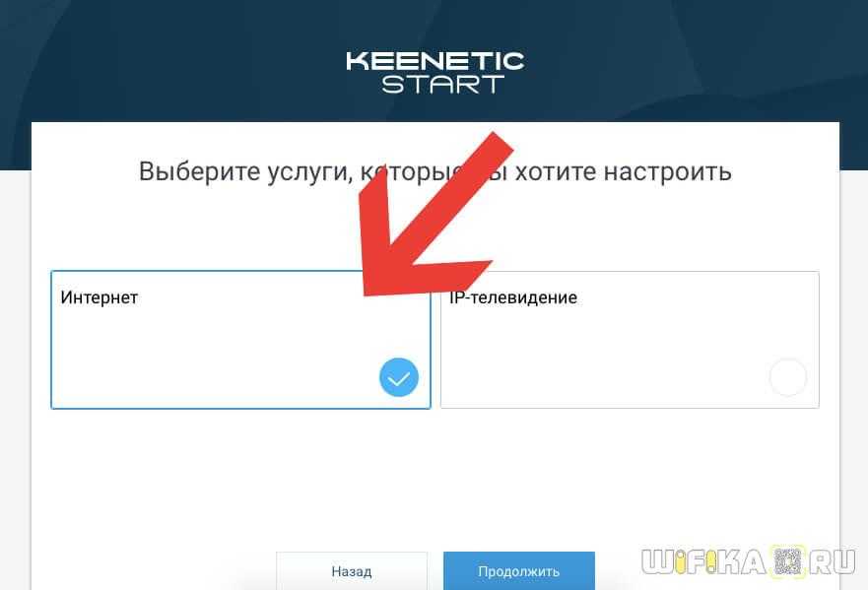The image size is (868, 590).
Task: Click the QR code icon in watermark
Action: point(788,561)
